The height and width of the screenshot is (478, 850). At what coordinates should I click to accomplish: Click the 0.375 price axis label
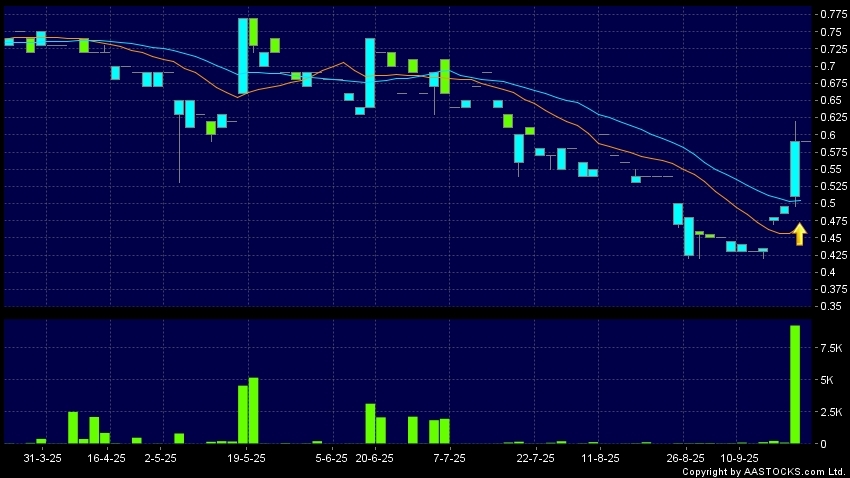click(x=834, y=289)
